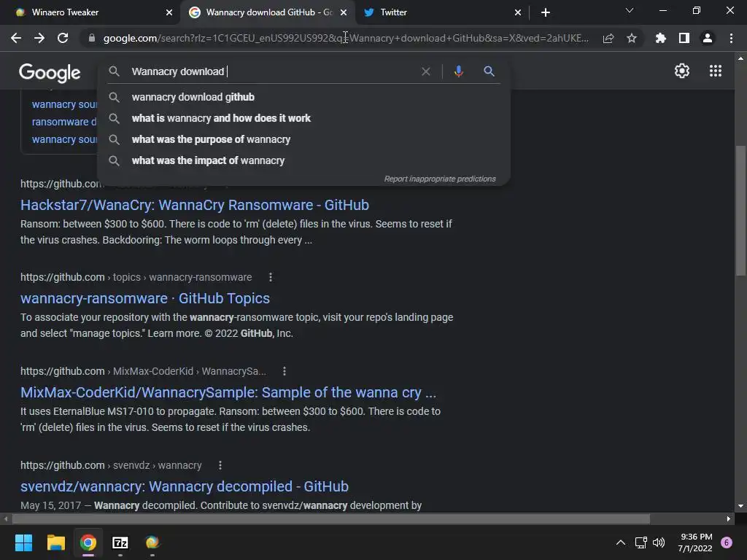Click the scroll right arrow
Image resolution: width=747 pixels, height=560 pixels.
tap(729, 518)
